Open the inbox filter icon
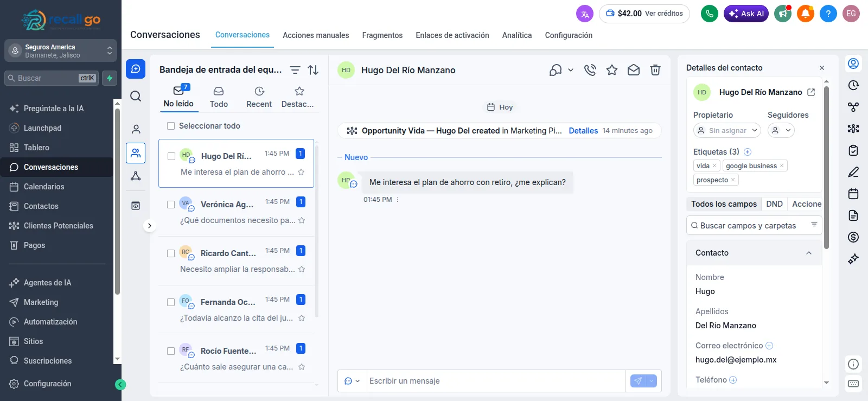Image resolution: width=868 pixels, height=401 pixels. click(295, 70)
